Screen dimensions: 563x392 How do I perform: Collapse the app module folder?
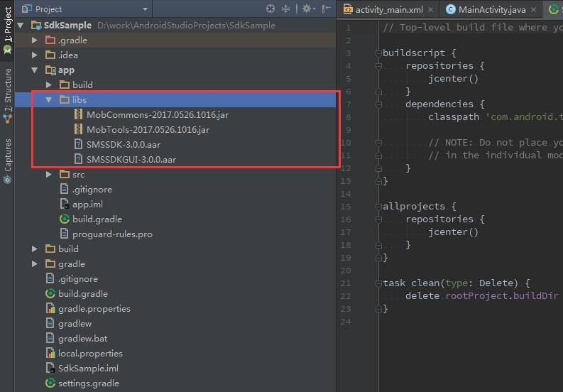(x=35, y=70)
